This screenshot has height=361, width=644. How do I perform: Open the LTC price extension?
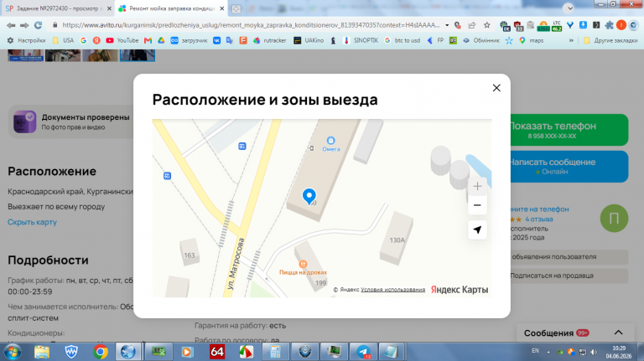coord(557,26)
